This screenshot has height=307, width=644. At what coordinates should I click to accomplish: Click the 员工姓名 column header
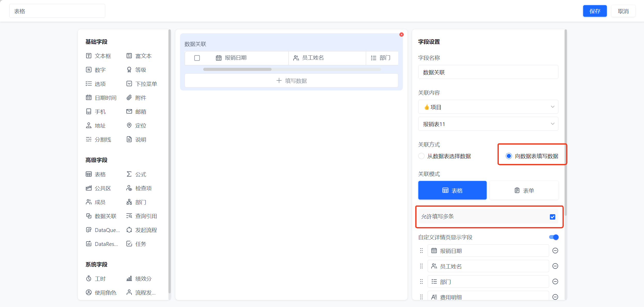[308, 58]
